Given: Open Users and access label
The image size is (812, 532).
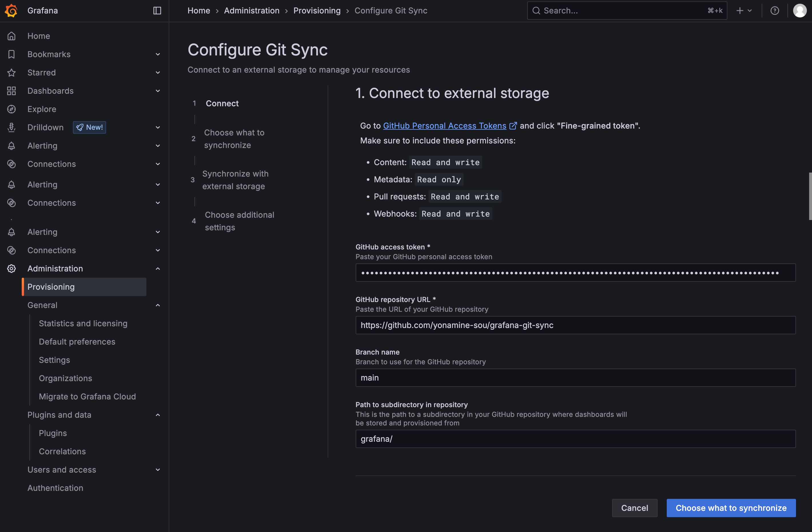Looking at the screenshot, I should pyautogui.click(x=62, y=470).
